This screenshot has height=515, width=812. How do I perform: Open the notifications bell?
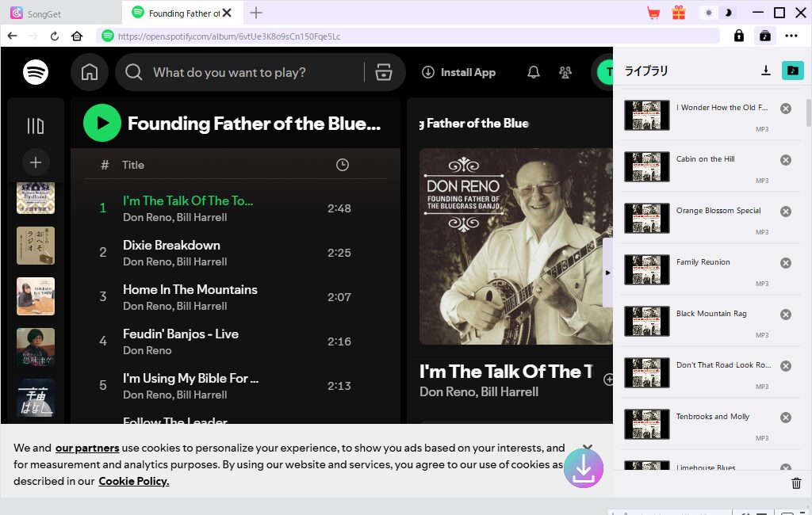[x=534, y=72]
